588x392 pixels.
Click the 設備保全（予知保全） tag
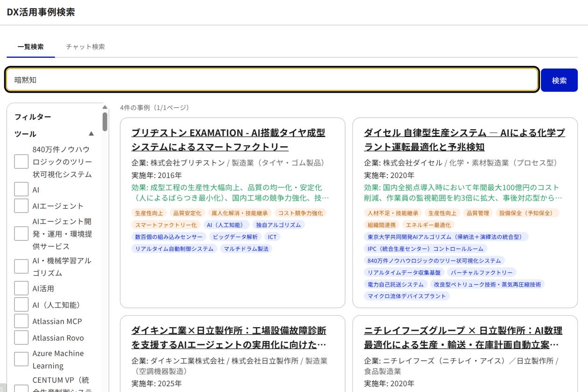pos(527,213)
